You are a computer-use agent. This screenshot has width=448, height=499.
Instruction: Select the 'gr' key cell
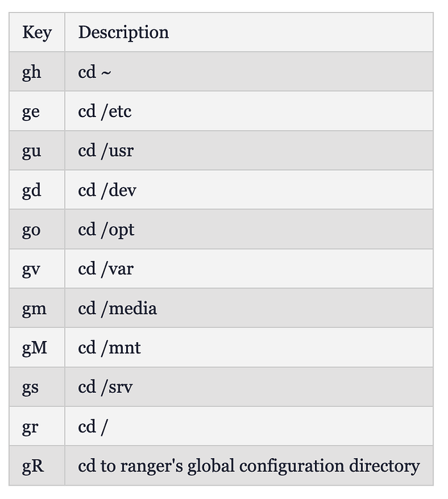29,427
